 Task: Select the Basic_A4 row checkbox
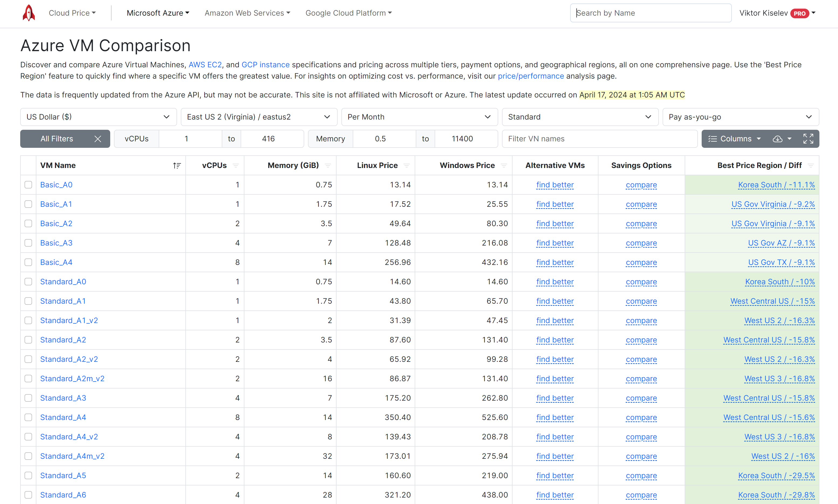28,262
